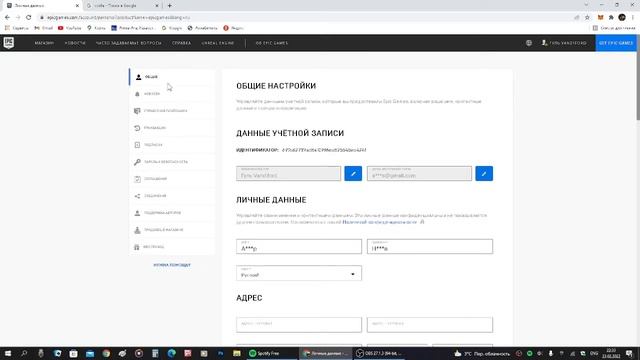
Task: Click the browser address bar URL
Action: (x=118, y=18)
